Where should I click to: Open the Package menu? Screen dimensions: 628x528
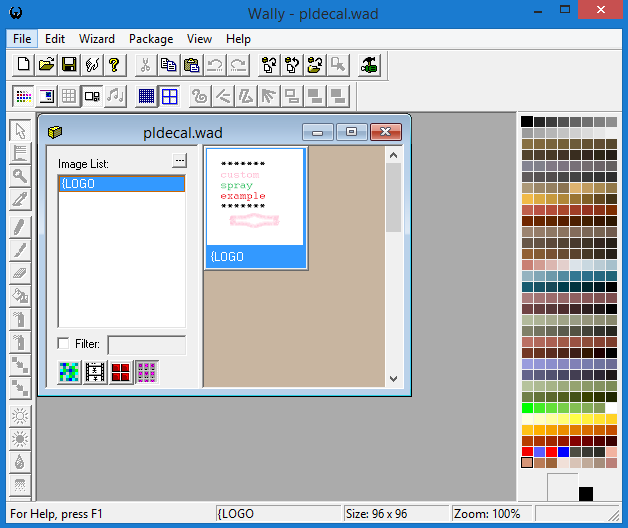[x=151, y=39]
